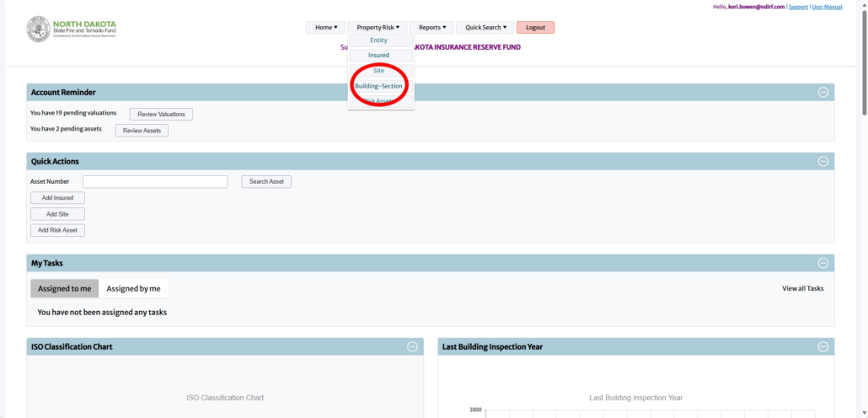Open the User Manual link
Screen dimensions: 868x418
click(827, 7)
